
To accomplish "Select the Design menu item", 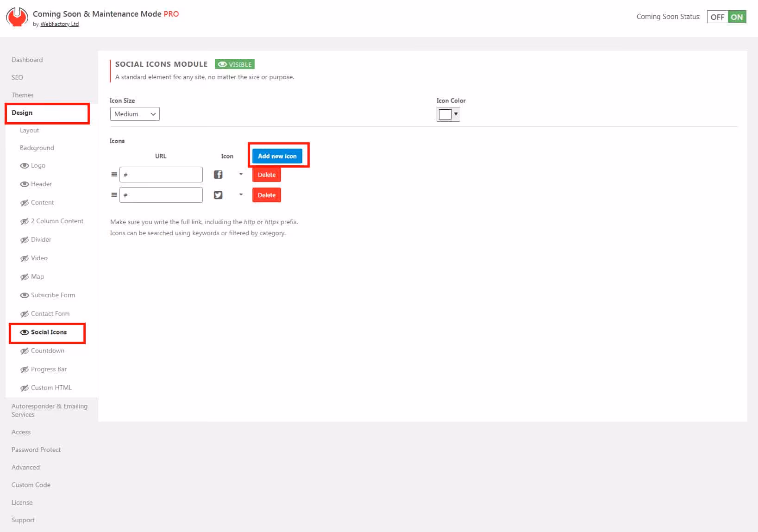I will (x=22, y=113).
